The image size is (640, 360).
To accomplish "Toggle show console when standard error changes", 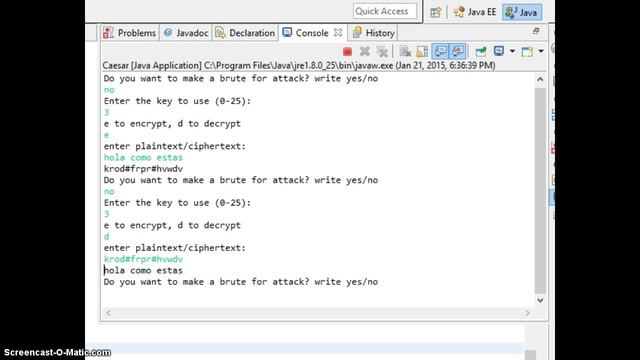I will click(458, 51).
